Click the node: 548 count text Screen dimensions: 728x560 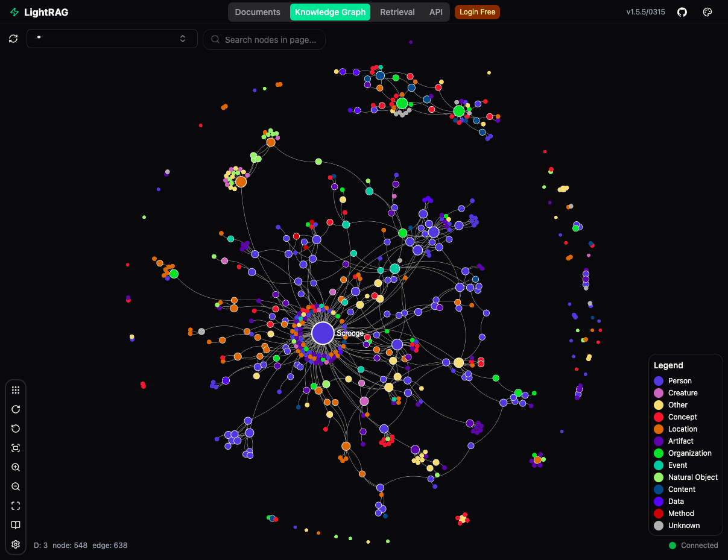coord(70,546)
